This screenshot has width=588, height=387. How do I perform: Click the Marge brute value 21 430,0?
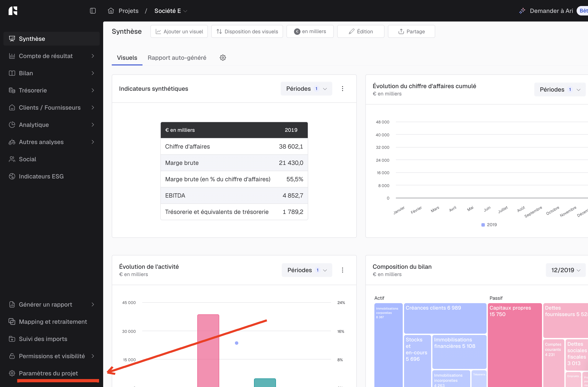tap(291, 163)
